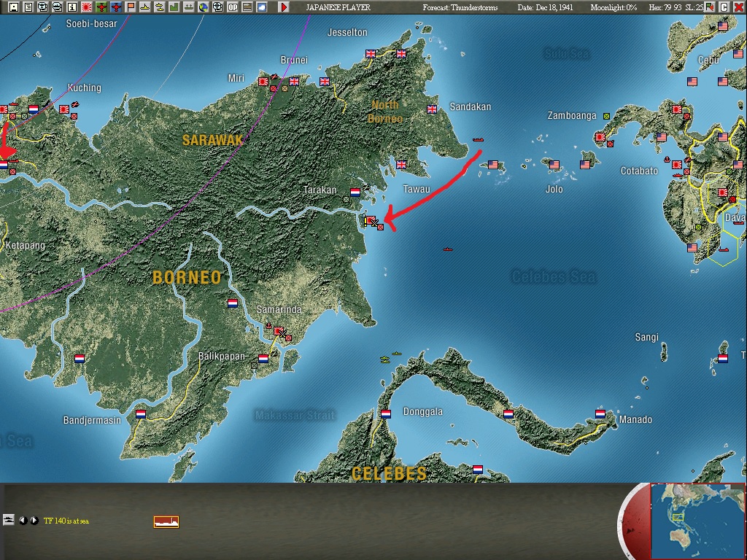Click the rising sun intelligence icon
Screen dimensions: 747x560
pyautogui.click(x=86, y=7)
